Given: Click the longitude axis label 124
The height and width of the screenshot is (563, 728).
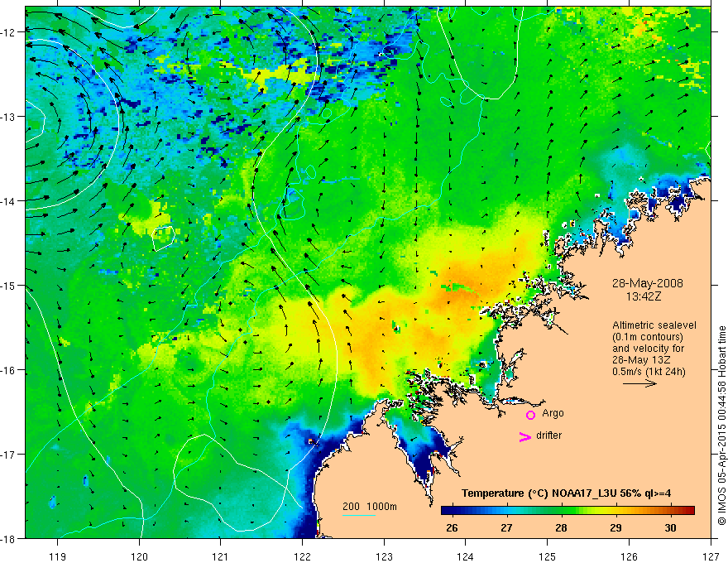Looking at the screenshot, I should (466, 556).
